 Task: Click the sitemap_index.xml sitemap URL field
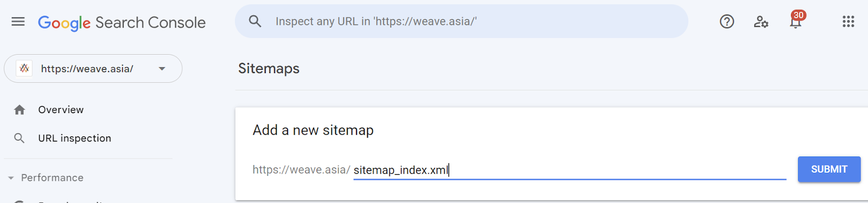coord(570,170)
